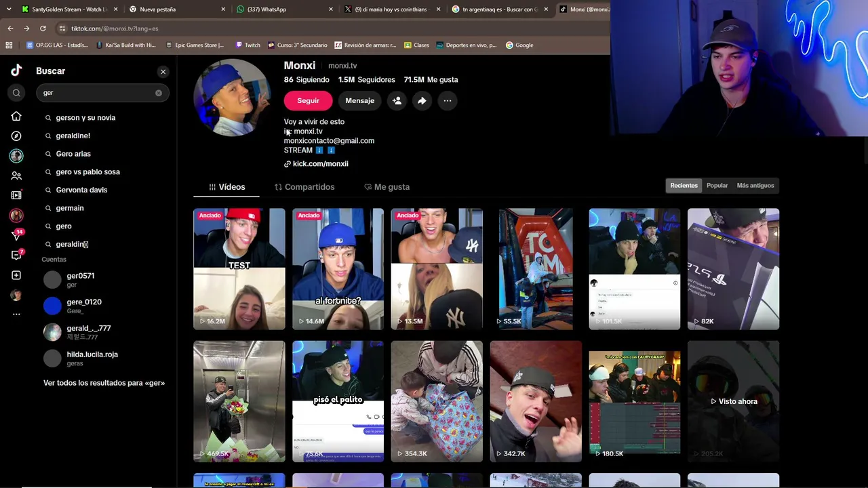This screenshot has width=868, height=488.
Task: Open Twitch bookmark in bookmarks bar
Action: pyautogui.click(x=248, y=45)
